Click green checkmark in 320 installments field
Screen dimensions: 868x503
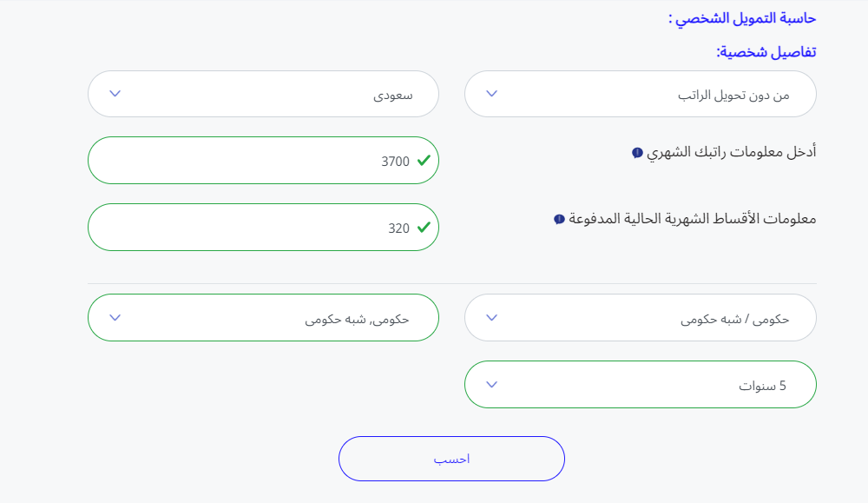[x=424, y=228]
